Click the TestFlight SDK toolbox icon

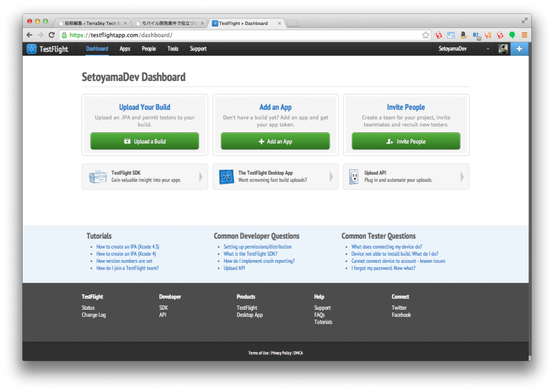(x=97, y=177)
